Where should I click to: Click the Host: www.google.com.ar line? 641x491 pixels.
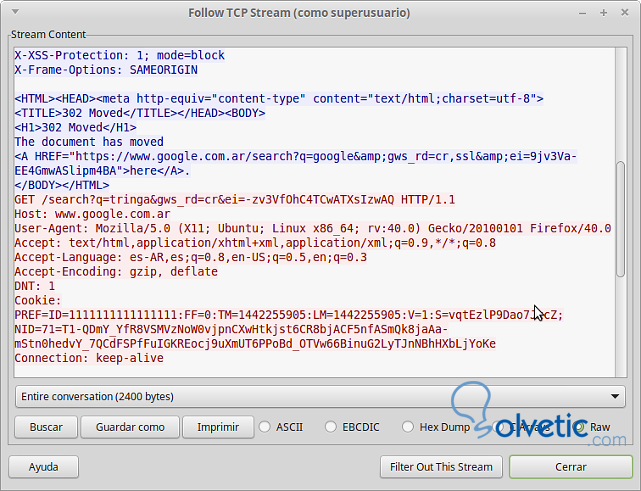click(92, 214)
